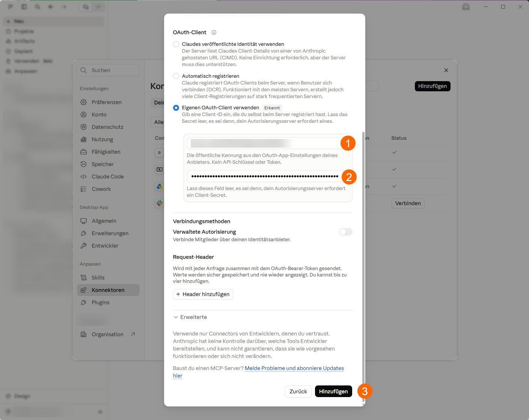The width and height of the screenshot is (529, 420).
Task: Select Eigenen OAuth-Client verwenden radio button
Action: (176, 108)
